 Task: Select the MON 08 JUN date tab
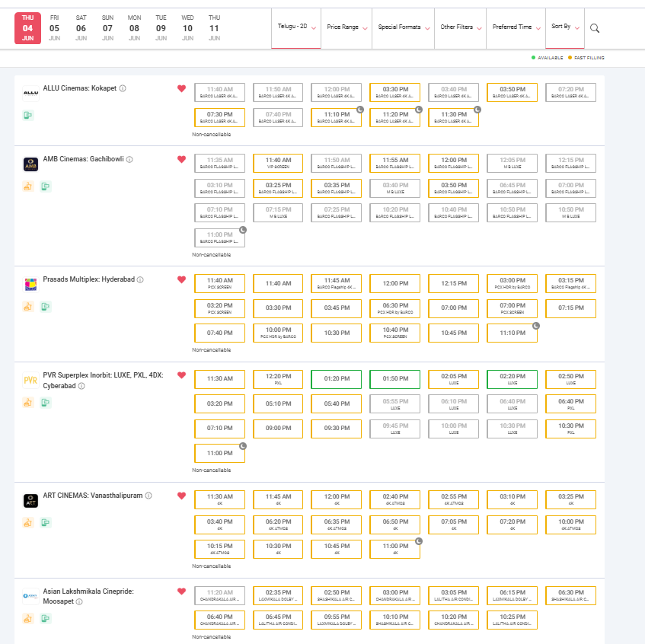coord(135,28)
